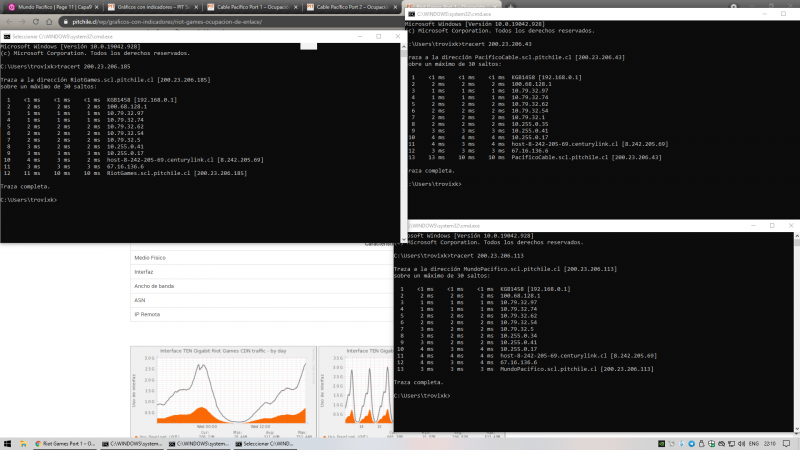Click 'ASN' table row
This screenshot has height=450, width=800.
tap(261, 300)
